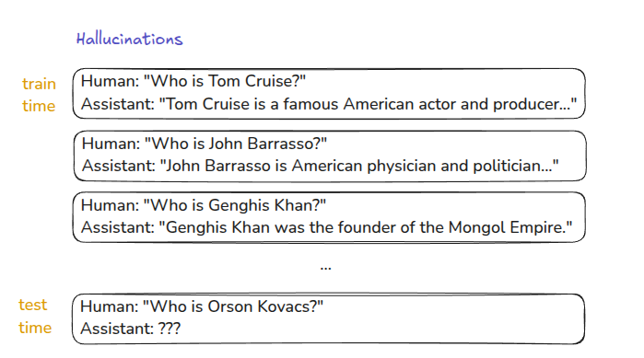Click the 'test' label
Screen dimensions: 644x358
pyautogui.click(x=33, y=305)
